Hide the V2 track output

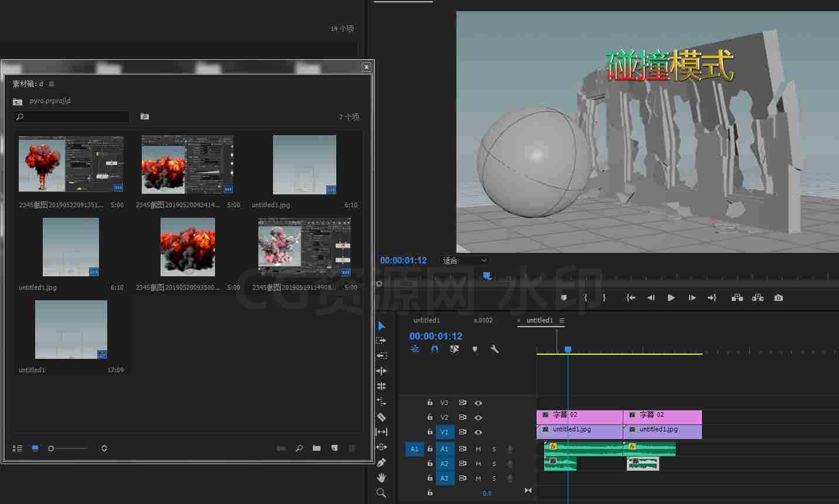click(x=478, y=417)
